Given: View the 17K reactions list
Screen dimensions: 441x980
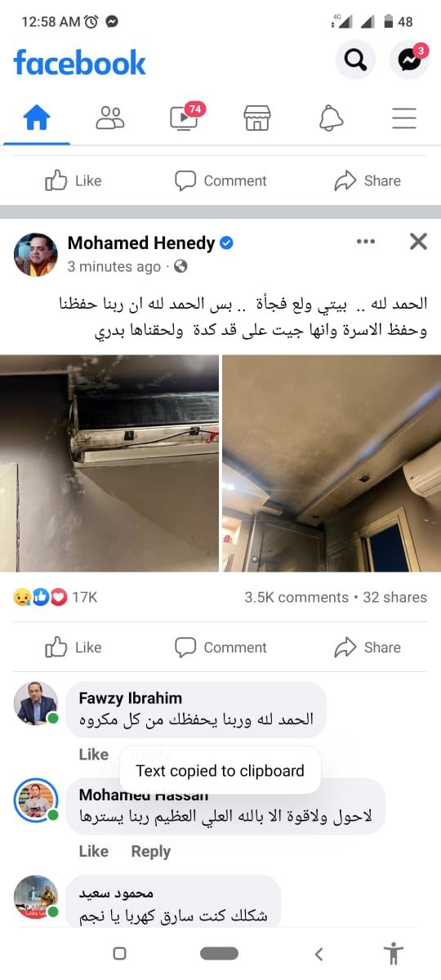Looking at the screenshot, I should pyautogui.click(x=56, y=597).
